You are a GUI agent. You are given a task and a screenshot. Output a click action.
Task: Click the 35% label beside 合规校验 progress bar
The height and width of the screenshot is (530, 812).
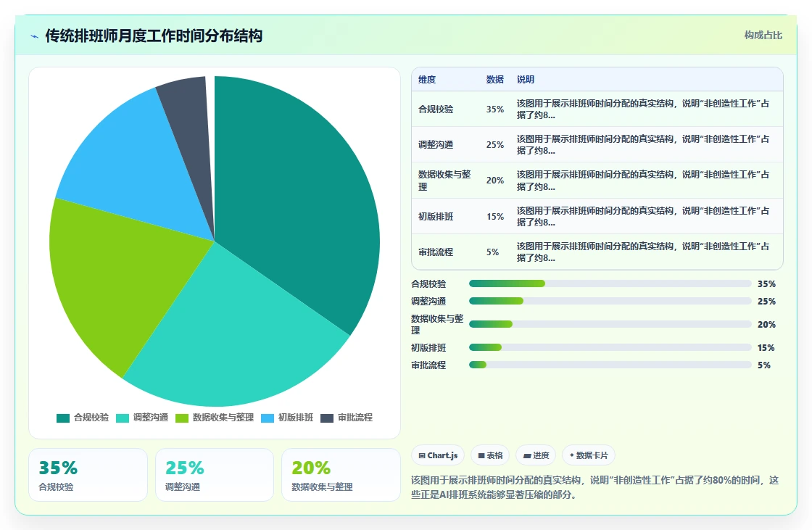click(x=766, y=284)
